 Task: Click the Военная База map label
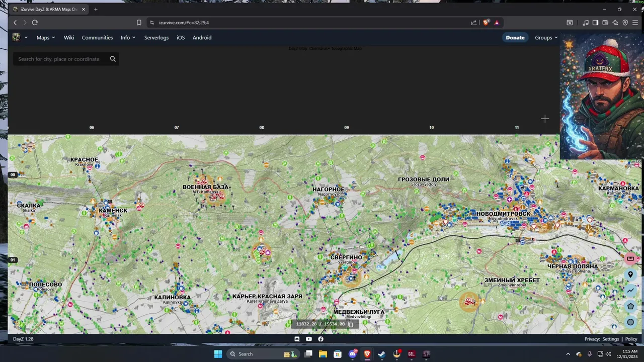point(205,187)
